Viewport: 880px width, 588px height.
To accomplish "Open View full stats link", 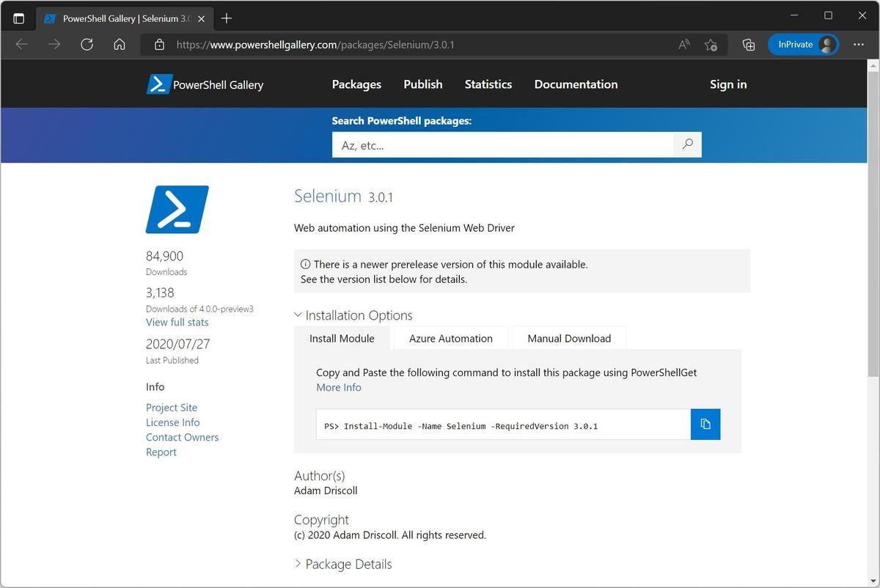I will pos(177,323).
